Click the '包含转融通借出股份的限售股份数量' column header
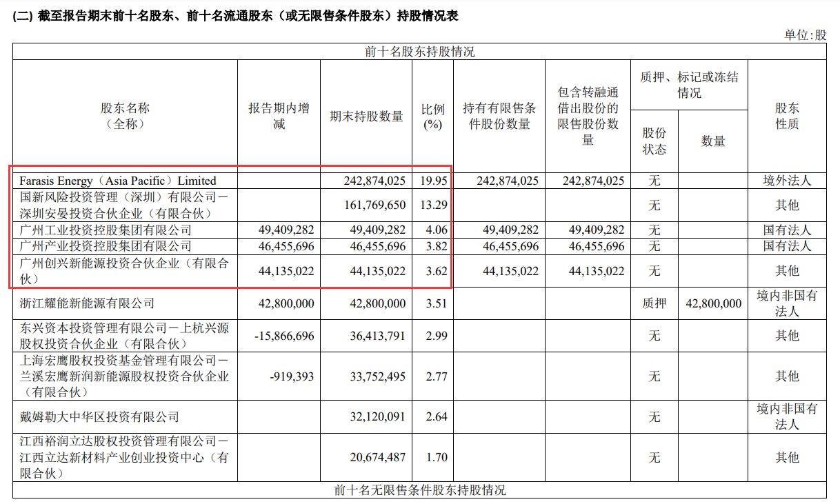This screenshot has height=504, width=840. 588,116
